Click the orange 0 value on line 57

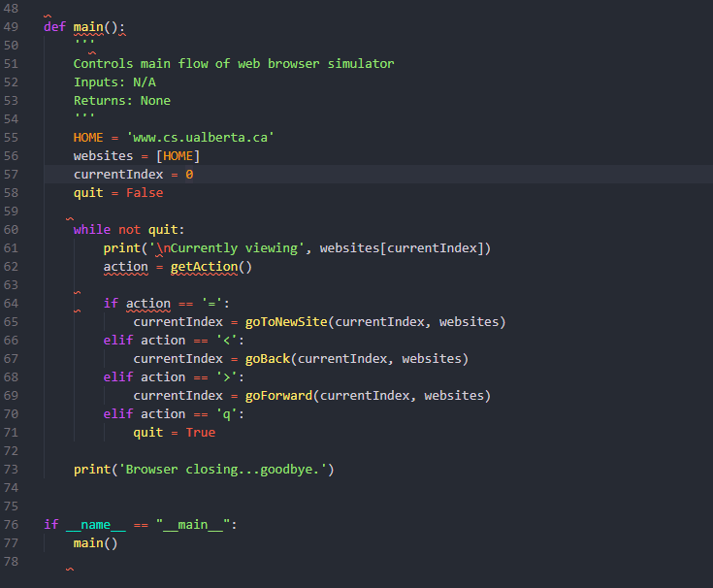[189, 175]
